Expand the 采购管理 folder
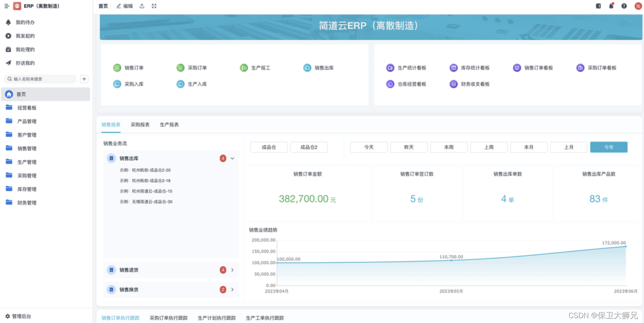The image size is (644, 323). click(46, 175)
